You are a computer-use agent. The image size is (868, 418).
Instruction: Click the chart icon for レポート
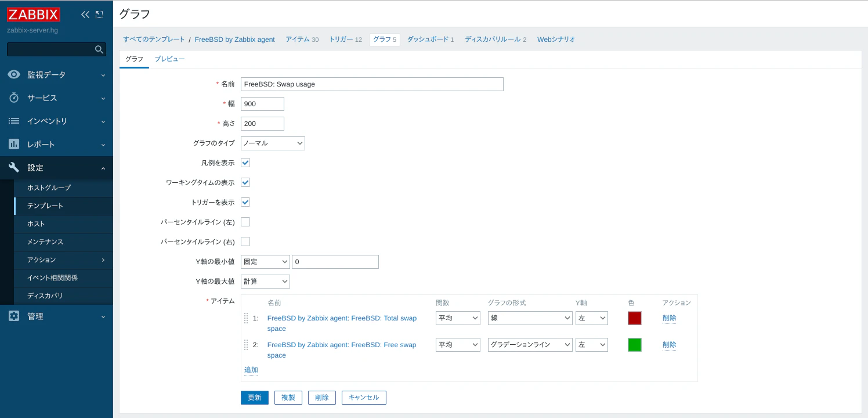(14, 145)
